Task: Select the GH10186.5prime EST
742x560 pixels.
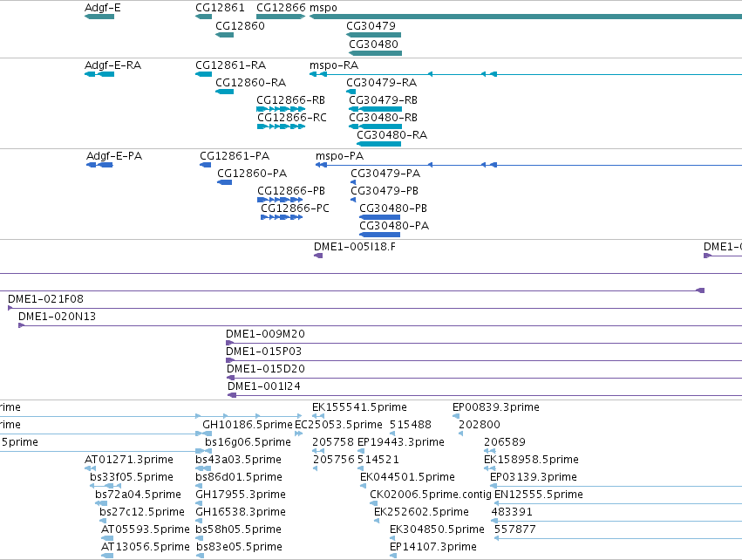Action: [x=208, y=434]
